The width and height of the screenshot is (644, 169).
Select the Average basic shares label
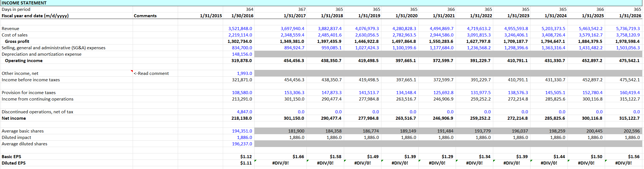[x=23, y=131]
